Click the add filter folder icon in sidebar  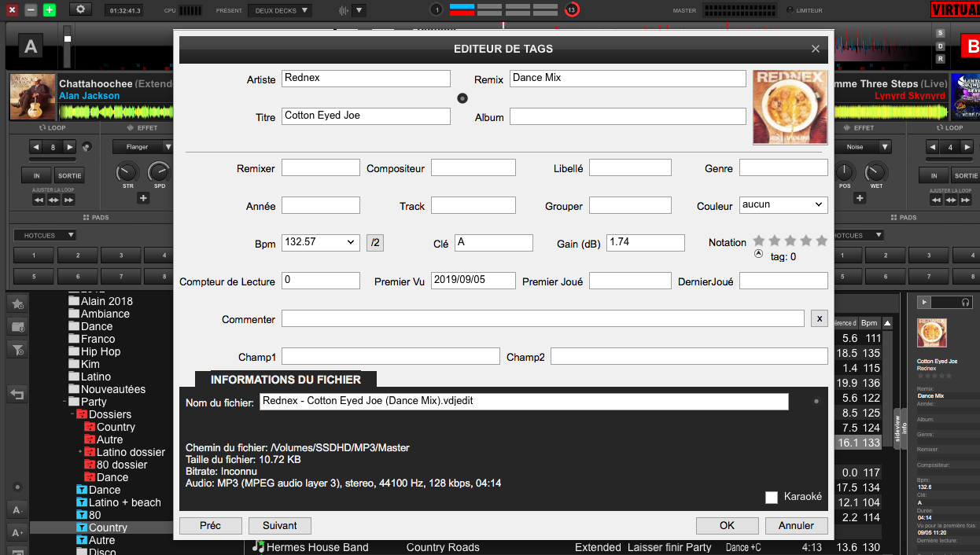tap(17, 350)
